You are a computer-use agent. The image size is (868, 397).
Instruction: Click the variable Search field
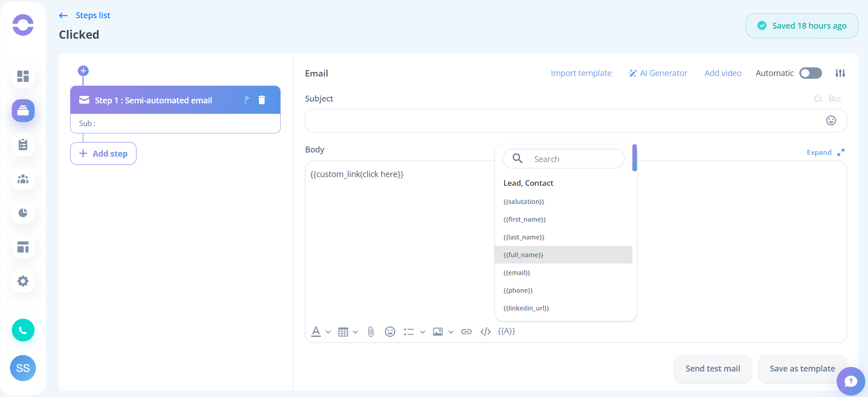tap(564, 159)
